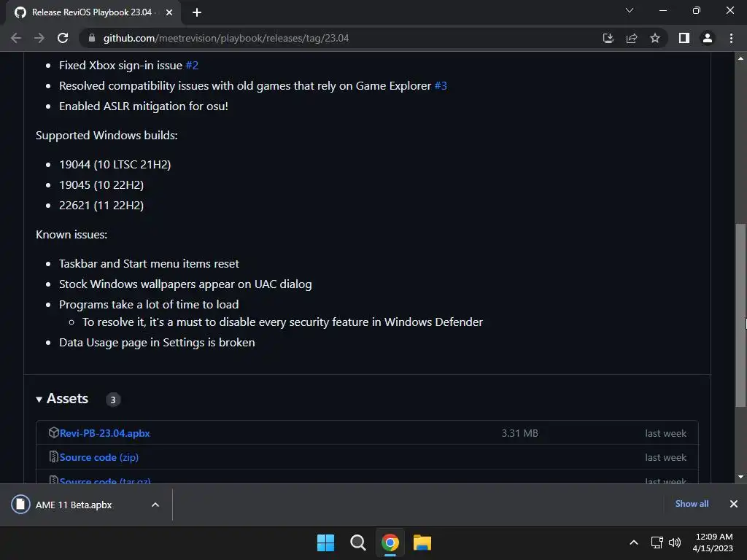Open issue link #2

[x=192, y=65]
